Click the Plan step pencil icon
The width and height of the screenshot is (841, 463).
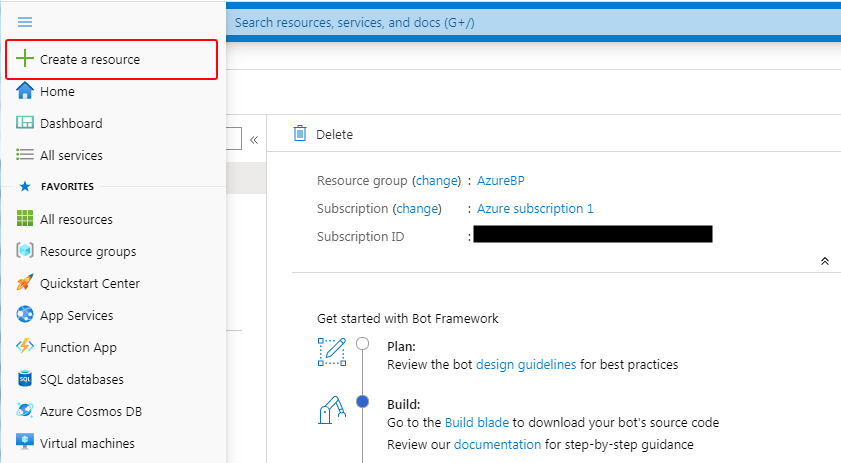[x=332, y=352]
